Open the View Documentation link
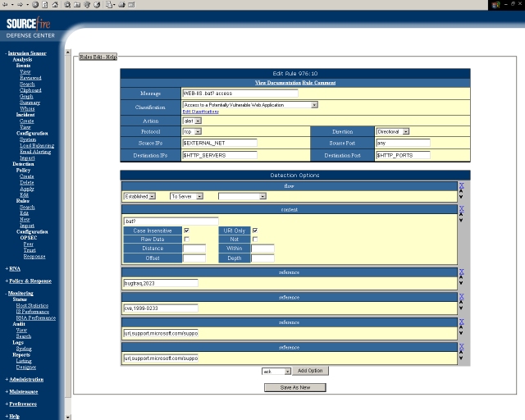 point(278,83)
